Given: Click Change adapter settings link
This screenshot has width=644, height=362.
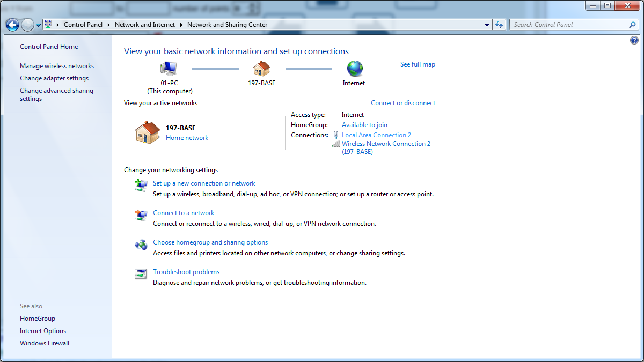Looking at the screenshot, I should click(54, 78).
